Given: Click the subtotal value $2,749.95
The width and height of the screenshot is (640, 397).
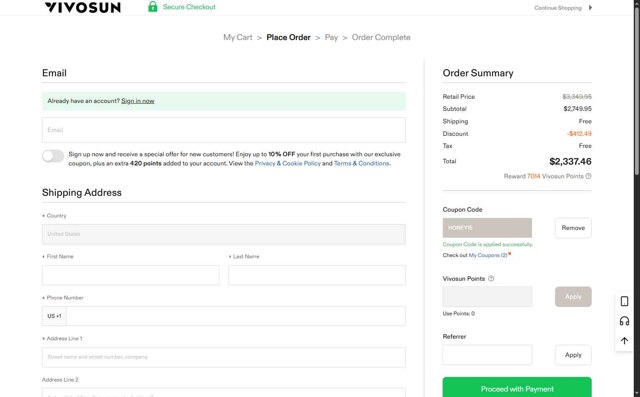Looking at the screenshot, I should click(578, 109).
